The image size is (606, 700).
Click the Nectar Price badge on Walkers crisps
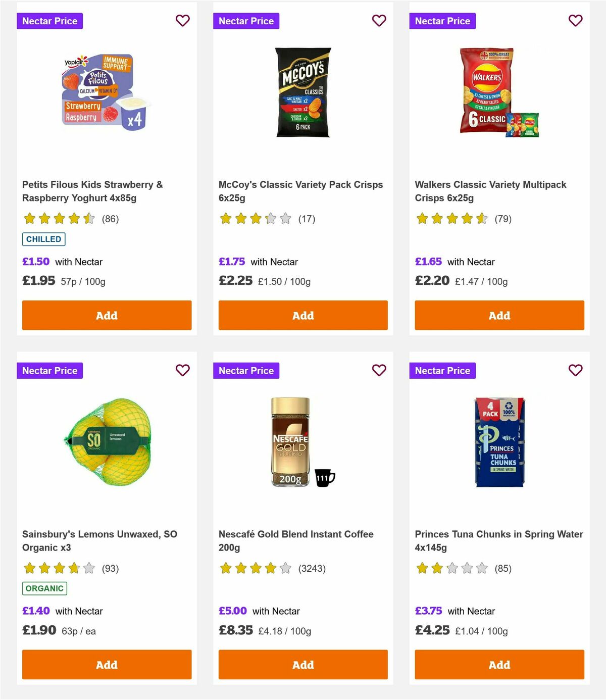click(443, 21)
